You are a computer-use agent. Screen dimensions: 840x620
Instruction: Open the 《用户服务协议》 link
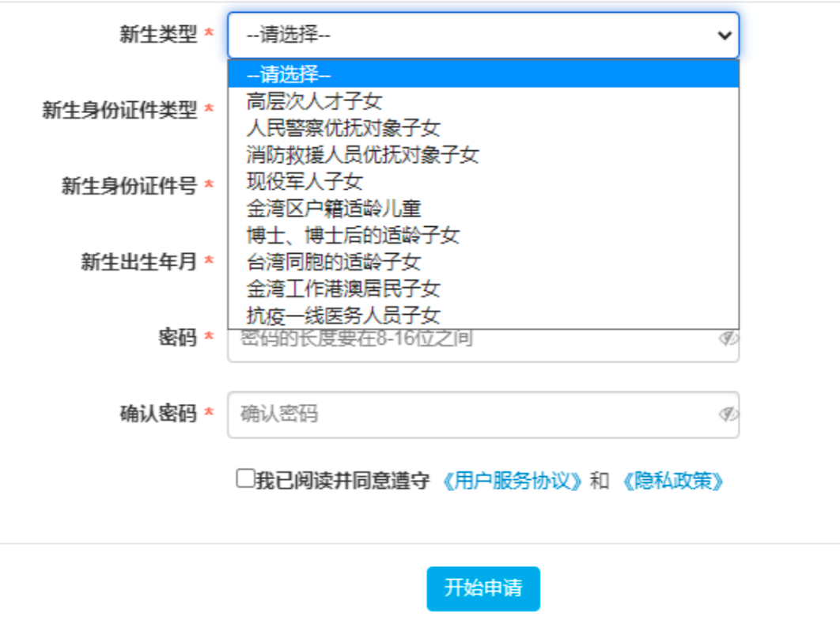513,481
